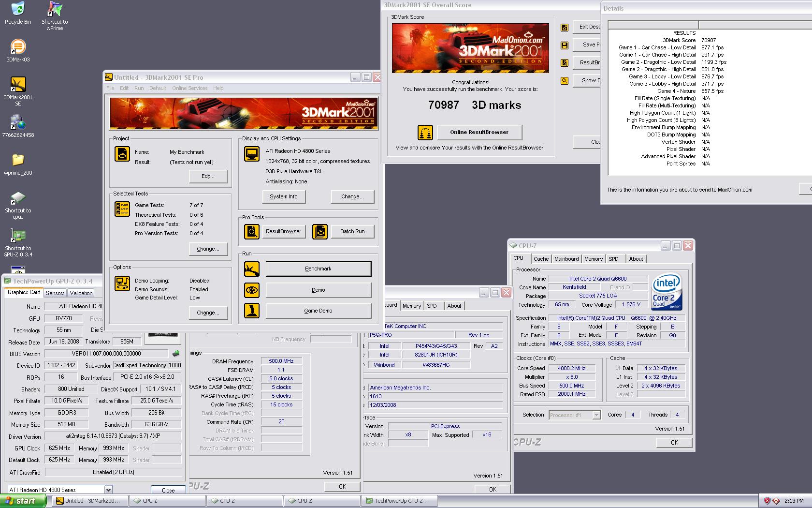Click the security shield tray icon

767,501
